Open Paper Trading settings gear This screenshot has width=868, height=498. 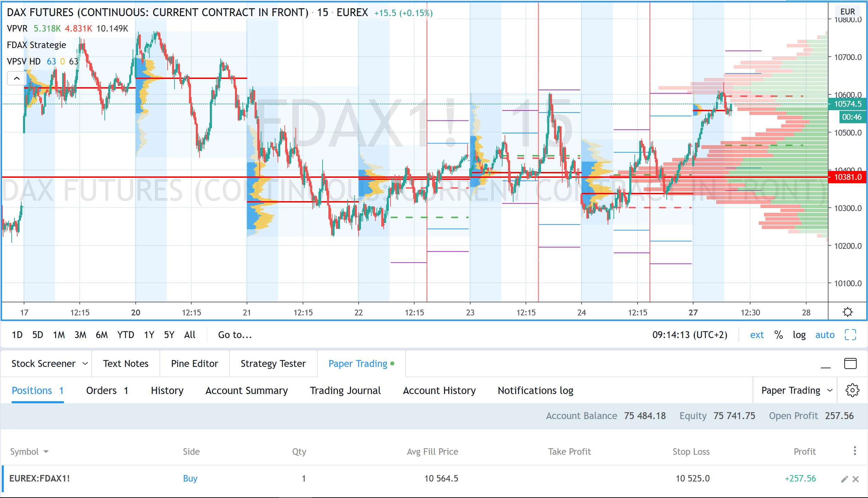click(852, 390)
